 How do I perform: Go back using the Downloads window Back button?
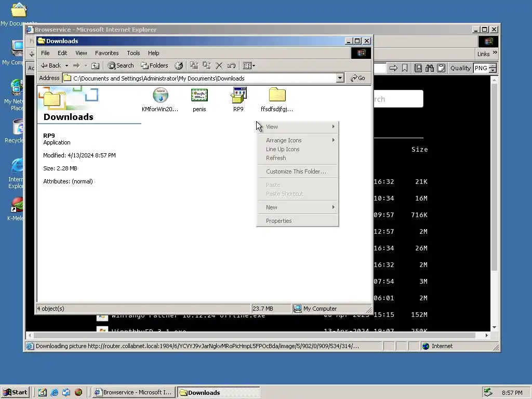click(50, 65)
